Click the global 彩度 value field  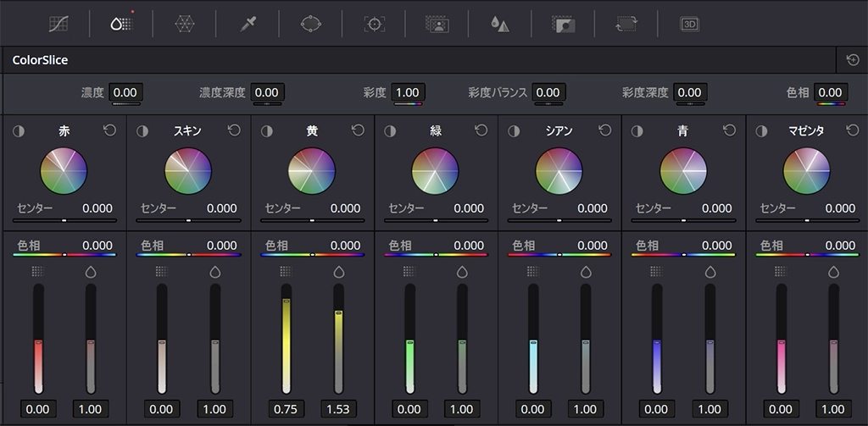point(408,92)
